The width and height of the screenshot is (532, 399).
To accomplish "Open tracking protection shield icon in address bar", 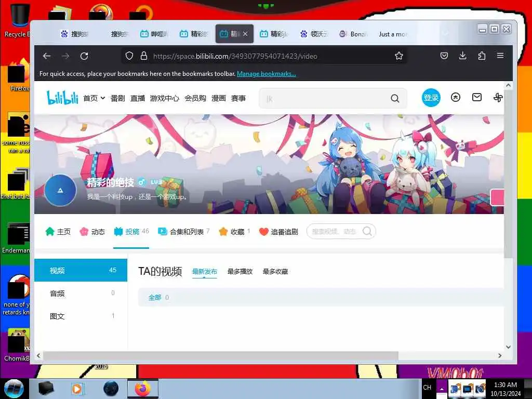I will pyautogui.click(x=129, y=56).
